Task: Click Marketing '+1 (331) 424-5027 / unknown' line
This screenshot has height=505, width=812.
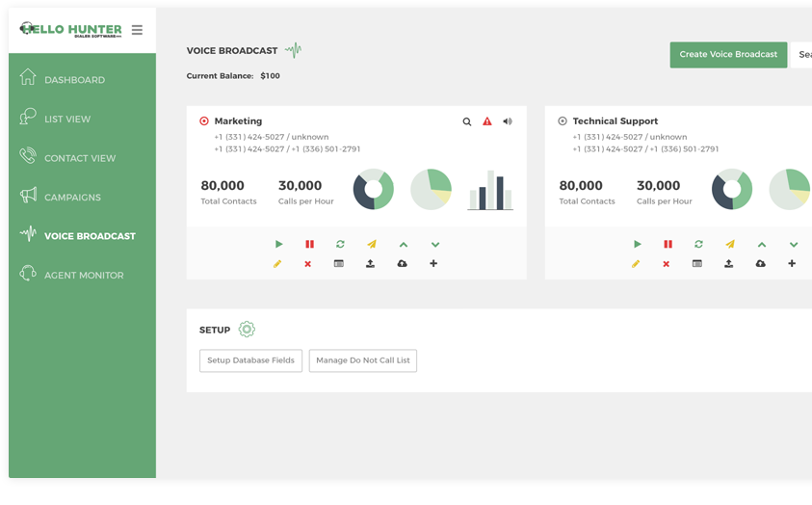Action: coord(272,137)
